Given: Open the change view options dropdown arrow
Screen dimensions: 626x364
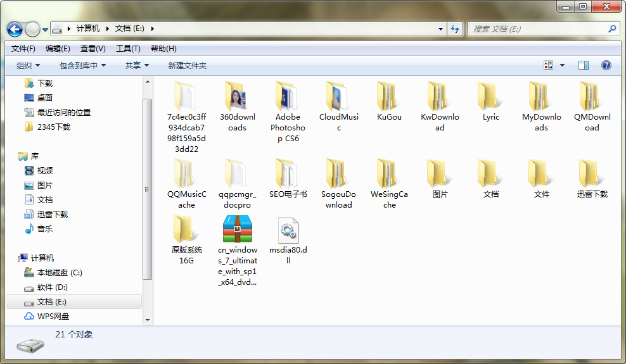Looking at the screenshot, I should 562,65.
